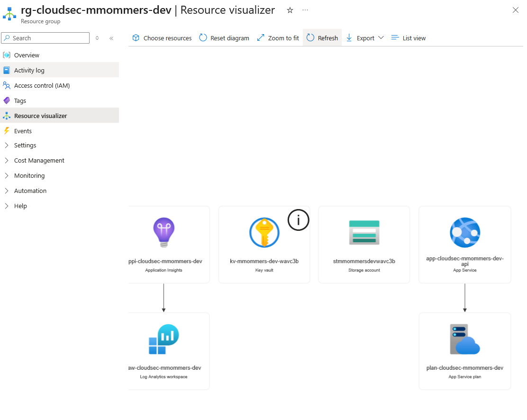Open Events menu item

[60, 131]
